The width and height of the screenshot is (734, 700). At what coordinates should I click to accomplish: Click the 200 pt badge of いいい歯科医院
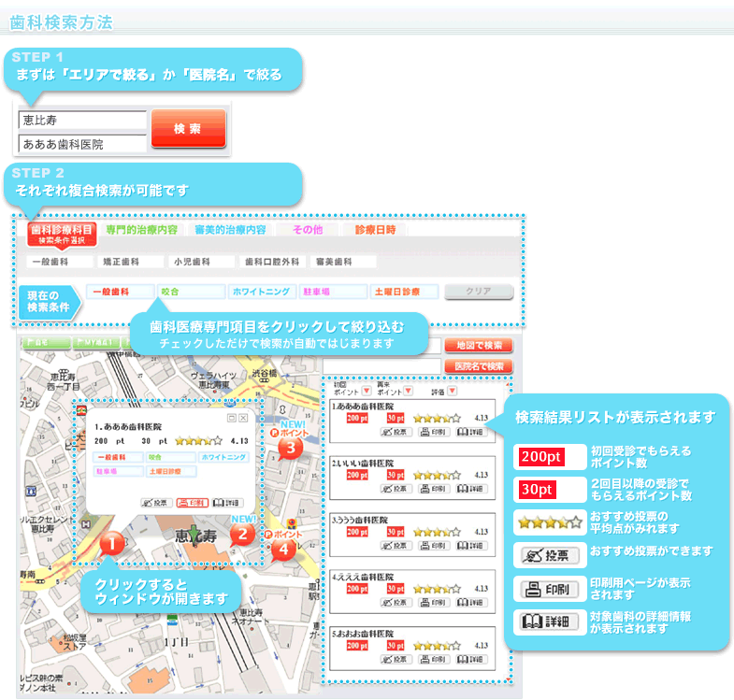click(x=357, y=475)
